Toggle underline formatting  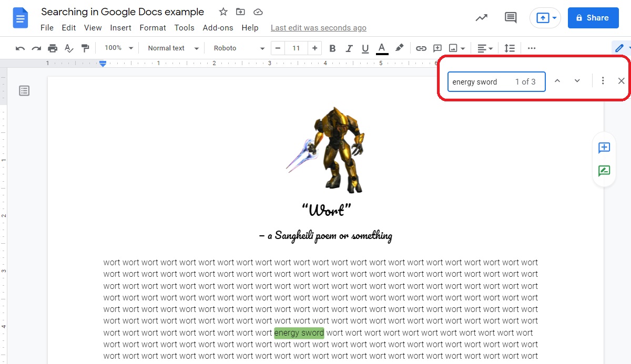(x=365, y=48)
